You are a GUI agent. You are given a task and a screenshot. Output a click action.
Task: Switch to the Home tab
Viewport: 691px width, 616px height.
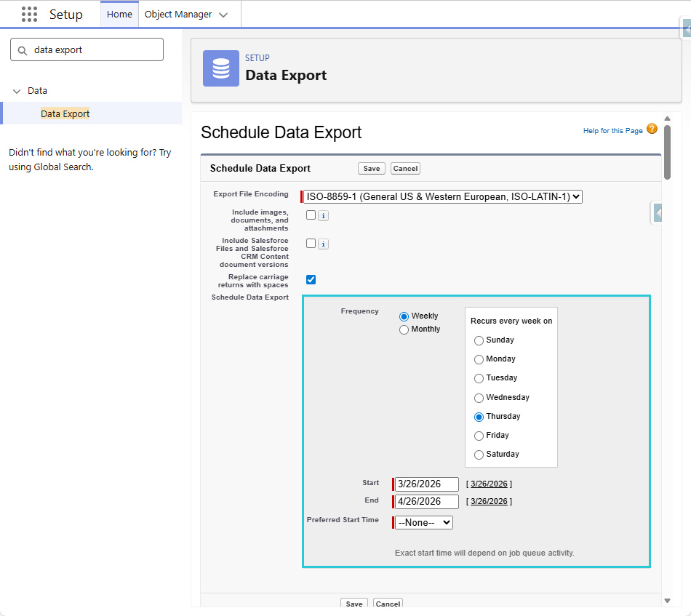119,14
